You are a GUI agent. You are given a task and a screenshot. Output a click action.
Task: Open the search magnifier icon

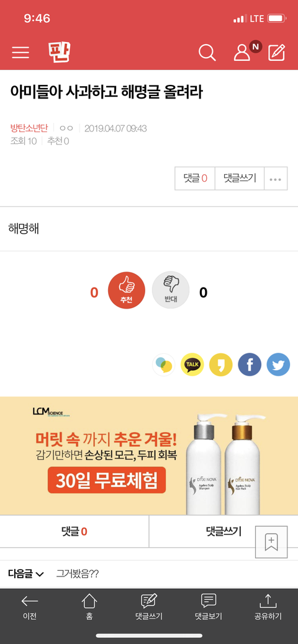click(x=207, y=53)
